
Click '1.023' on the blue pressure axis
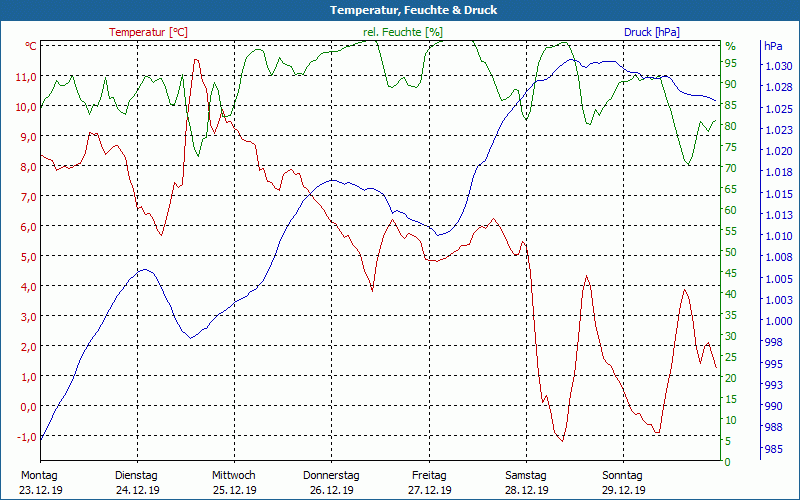pyautogui.click(x=779, y=130)
